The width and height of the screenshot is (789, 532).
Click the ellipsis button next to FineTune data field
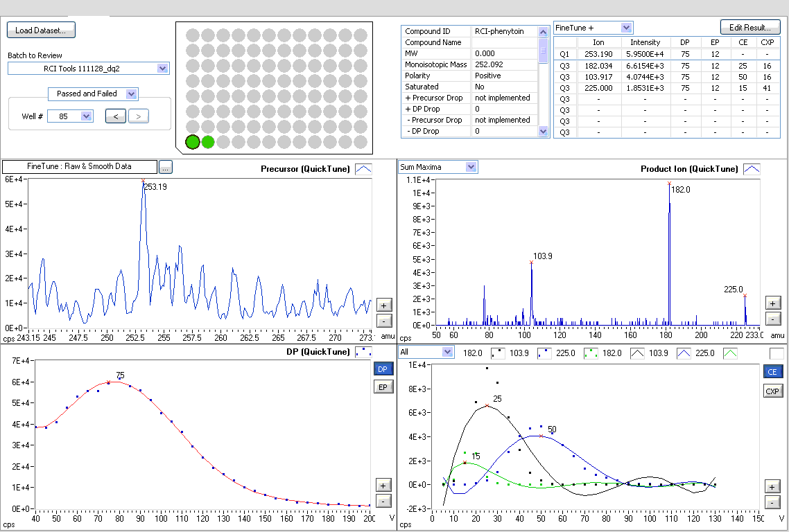coord(165,167)
